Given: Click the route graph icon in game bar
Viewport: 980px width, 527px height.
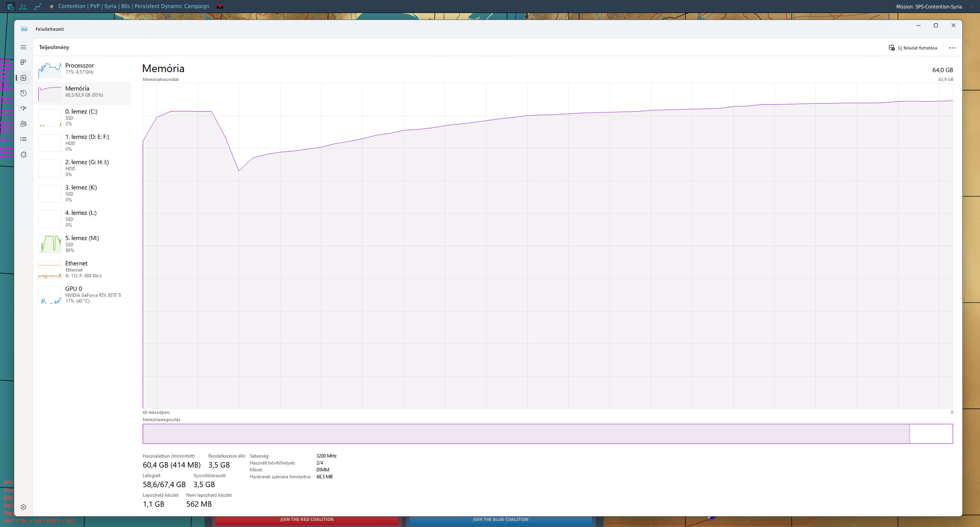Looking at the screenshot, I should 38,6.
